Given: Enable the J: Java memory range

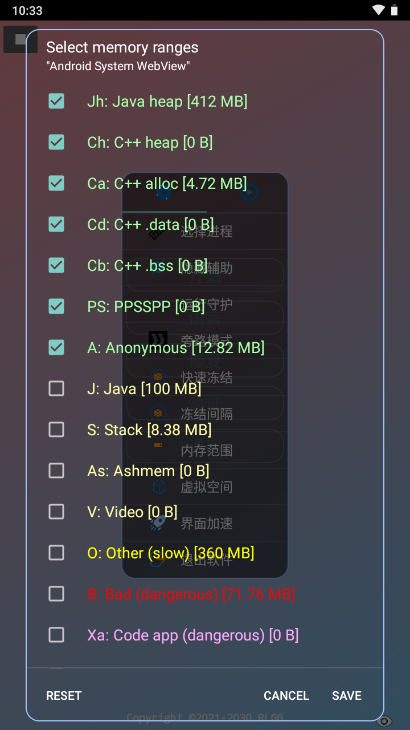Looking at the screenshot, I should coord(56,388).
